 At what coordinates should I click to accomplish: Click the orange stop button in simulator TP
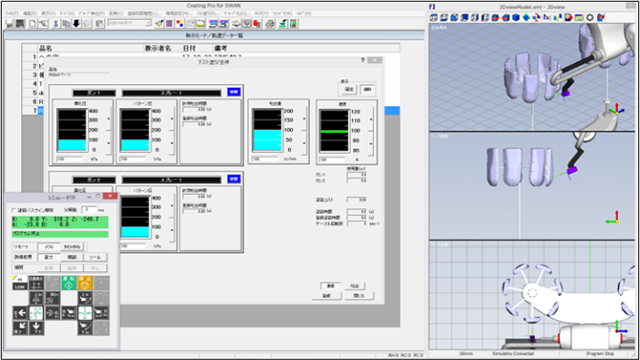click(85, 282)
